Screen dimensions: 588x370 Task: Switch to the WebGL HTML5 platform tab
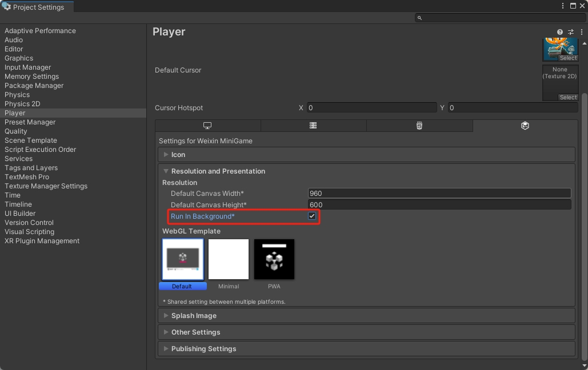419,126
